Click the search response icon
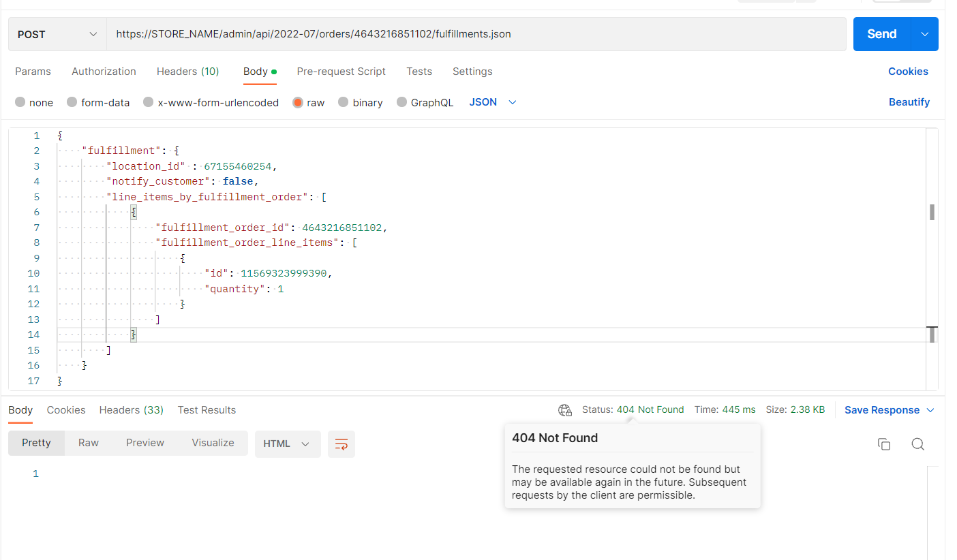 click(918, 444)
